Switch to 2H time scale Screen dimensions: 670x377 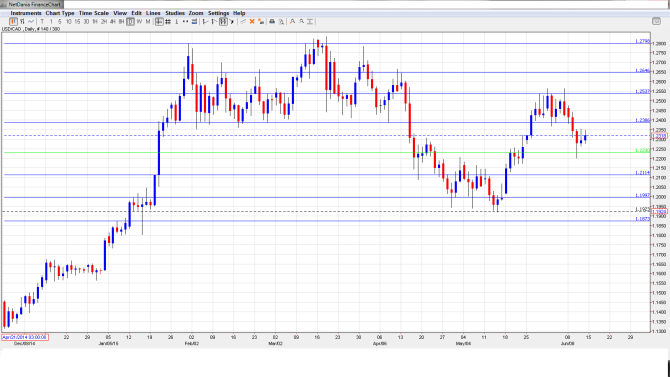[x=104, y=21]
